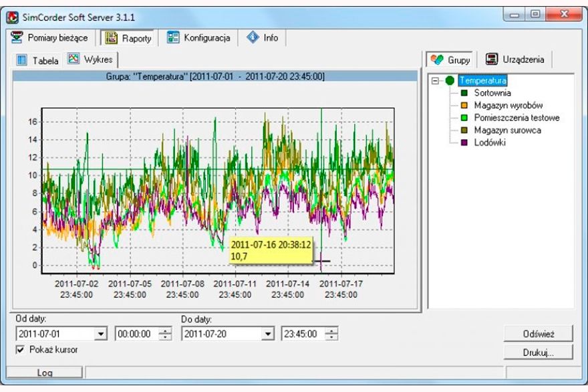Select the Temperatura group in tree
Viewport: 588px width, 392px height.
click(x=482, y=80)
